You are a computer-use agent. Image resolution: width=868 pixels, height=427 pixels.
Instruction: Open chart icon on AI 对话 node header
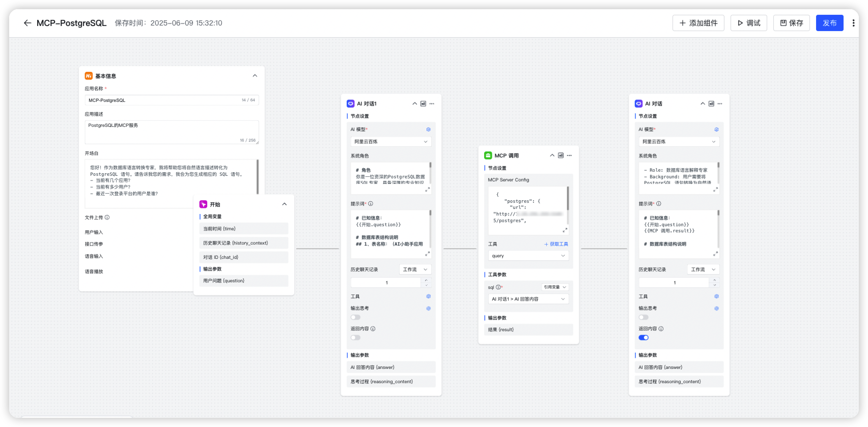coord(711,103)
